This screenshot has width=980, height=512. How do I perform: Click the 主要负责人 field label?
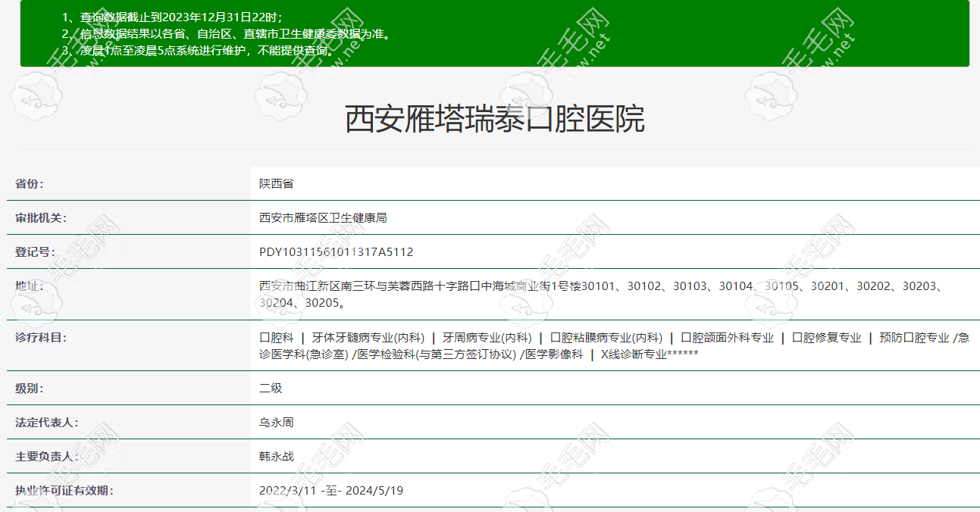point(46,457)
